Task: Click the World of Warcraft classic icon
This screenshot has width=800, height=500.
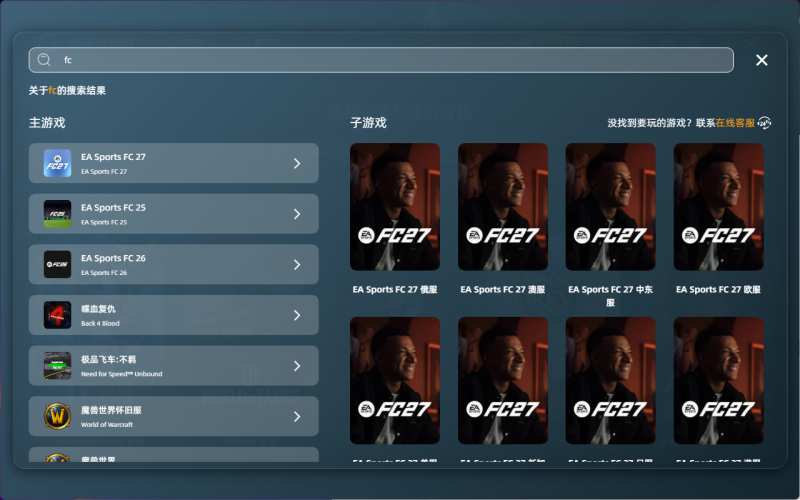Action: pos(57,416)
